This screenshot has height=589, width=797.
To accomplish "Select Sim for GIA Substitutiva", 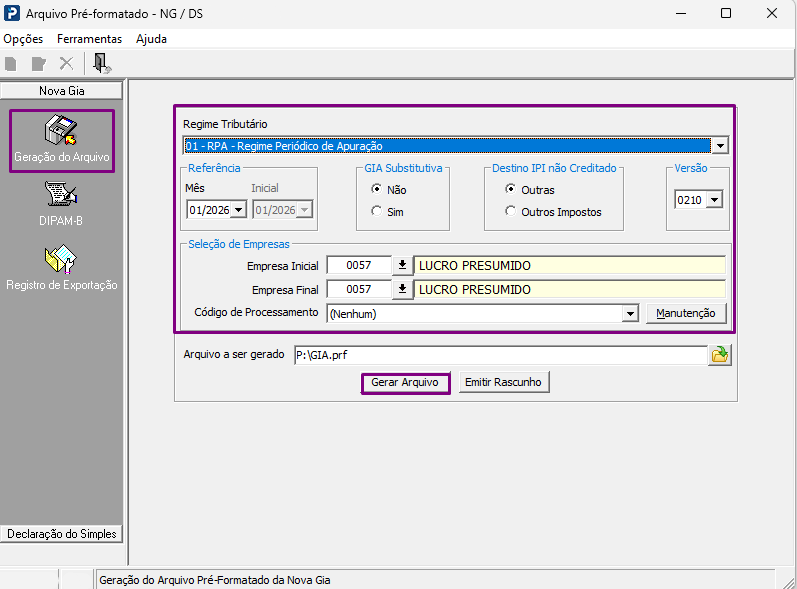I will pyautogui.click(x=376, y=211).
